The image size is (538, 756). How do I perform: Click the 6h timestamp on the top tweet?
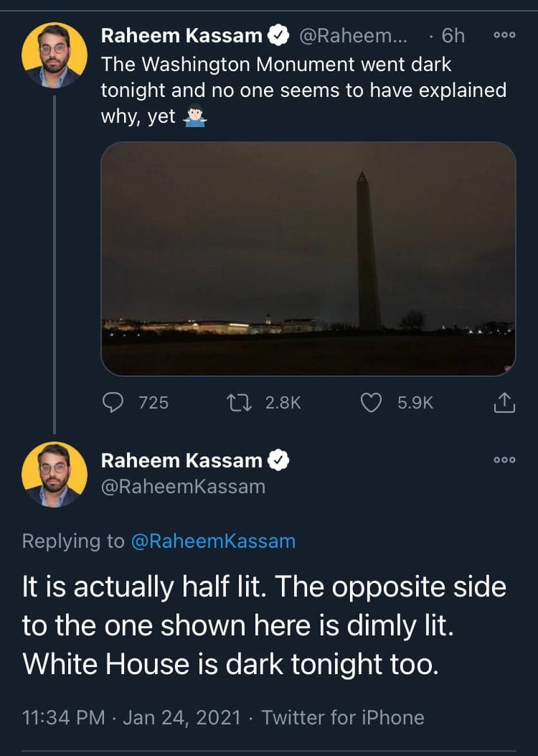[x=453, y=35]
